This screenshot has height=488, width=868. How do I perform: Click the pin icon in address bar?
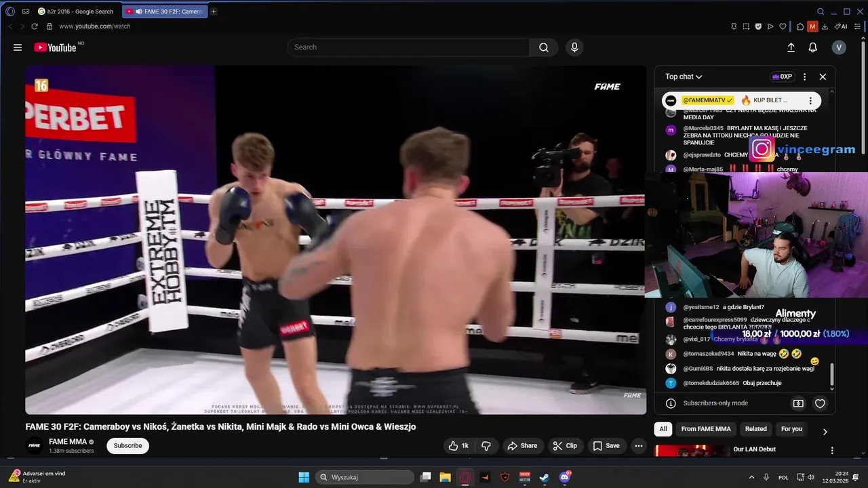[x=734, y=26]
